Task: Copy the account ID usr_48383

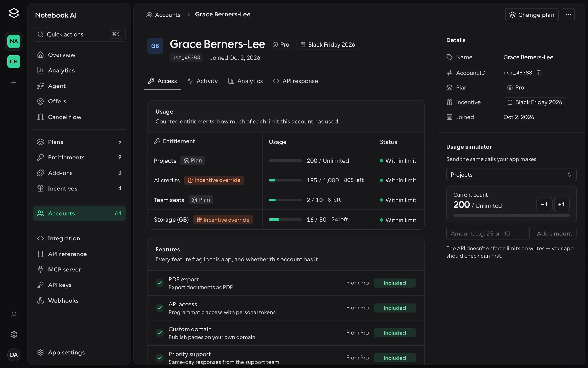Action: click(539, 73)
